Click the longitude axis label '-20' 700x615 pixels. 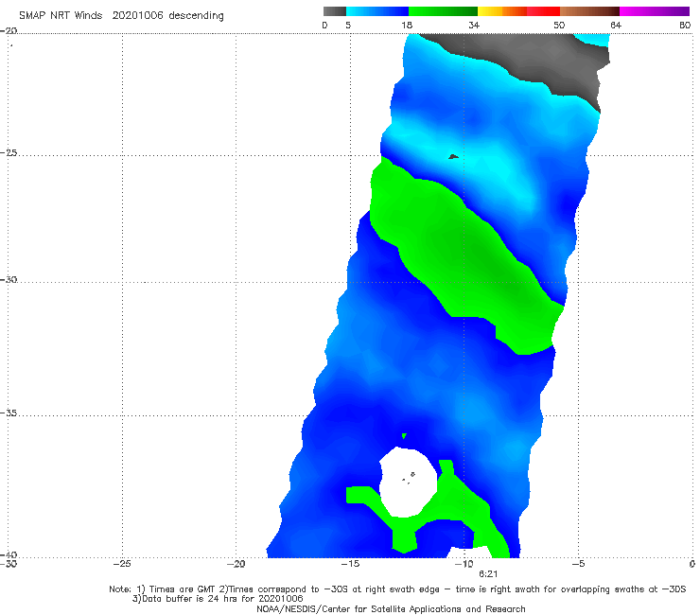pos(236,564)
